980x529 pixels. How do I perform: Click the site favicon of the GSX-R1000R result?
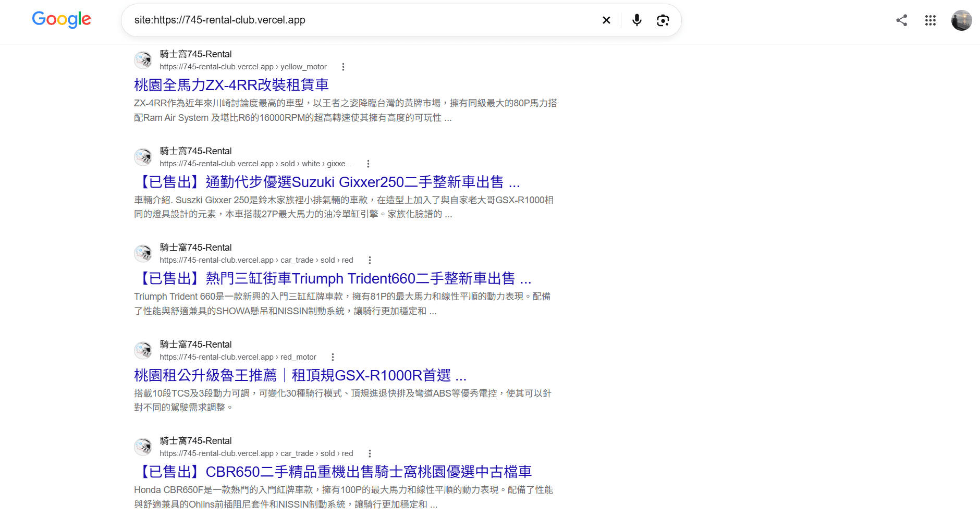tap(143, 350)
